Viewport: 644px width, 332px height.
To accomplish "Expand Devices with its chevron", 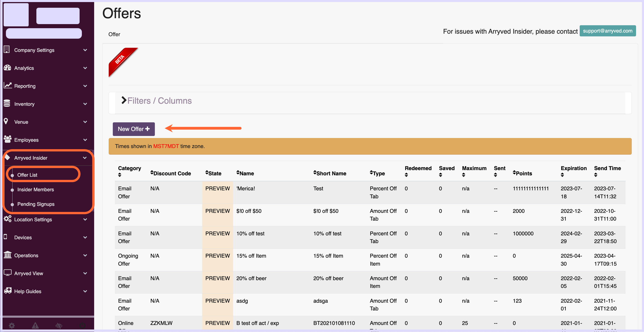I will [x=85, y=237].
